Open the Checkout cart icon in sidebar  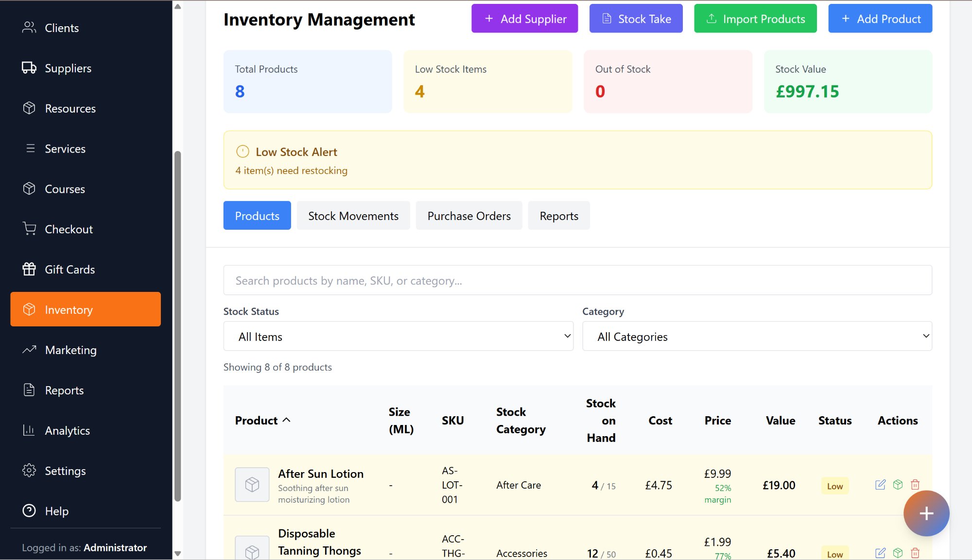(29, 229)
